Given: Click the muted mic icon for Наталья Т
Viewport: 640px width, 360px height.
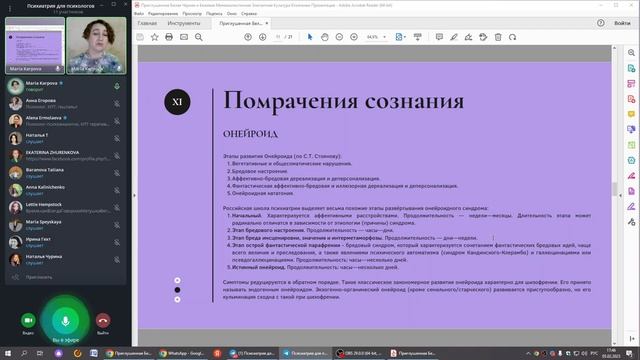Looking at the screenshot, I should click(117, 138).
